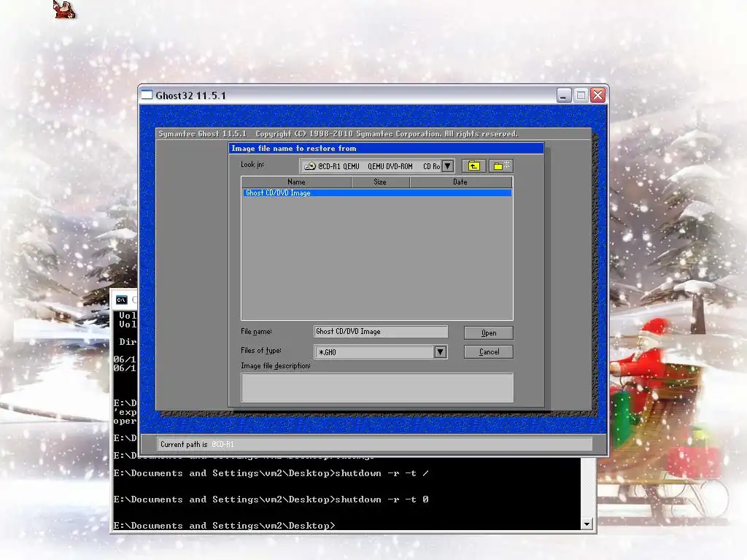Click the command prompt scrollbar down arrow
The width and height of the screenshot is (747, 560).
[x=587, y=524]
